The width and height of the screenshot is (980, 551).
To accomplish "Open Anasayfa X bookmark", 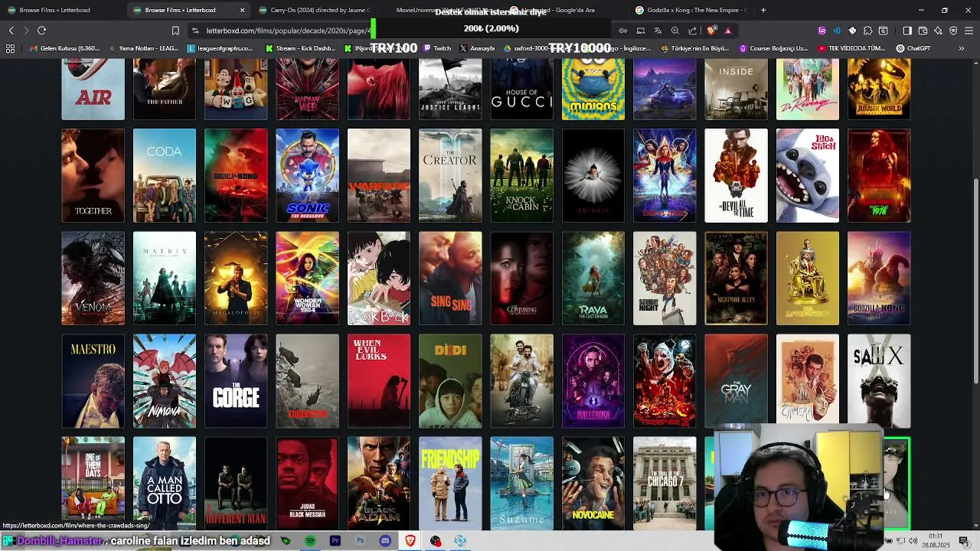I will pos(478,48).
